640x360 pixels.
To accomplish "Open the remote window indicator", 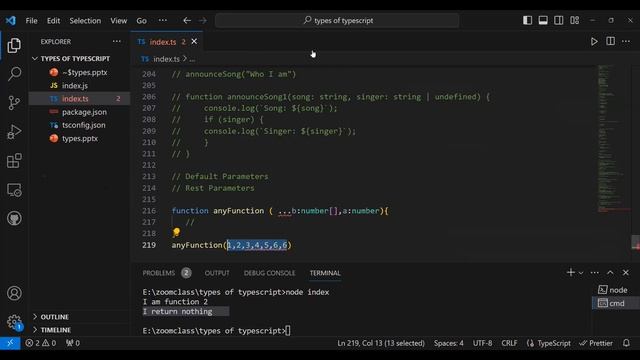I will (10, 343).
